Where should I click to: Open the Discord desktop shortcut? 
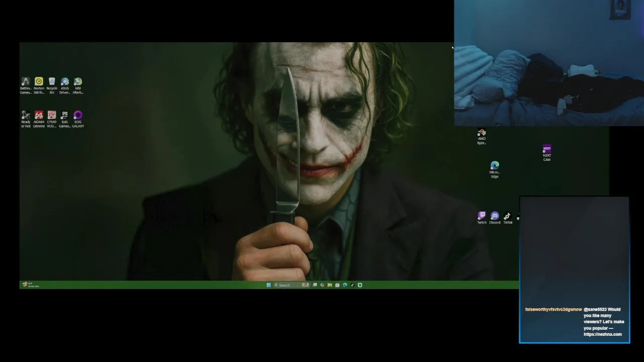click(x=495, y=218)
